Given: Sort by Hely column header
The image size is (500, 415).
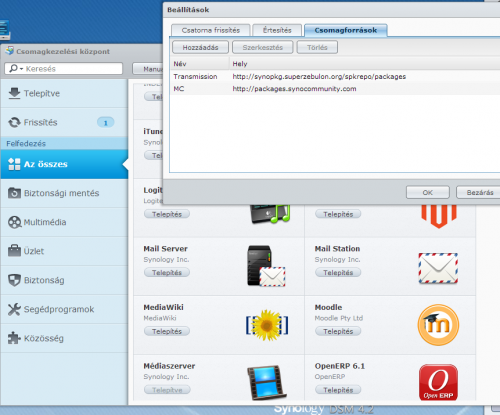Looking at the screenshot, I should click(364, 64).
